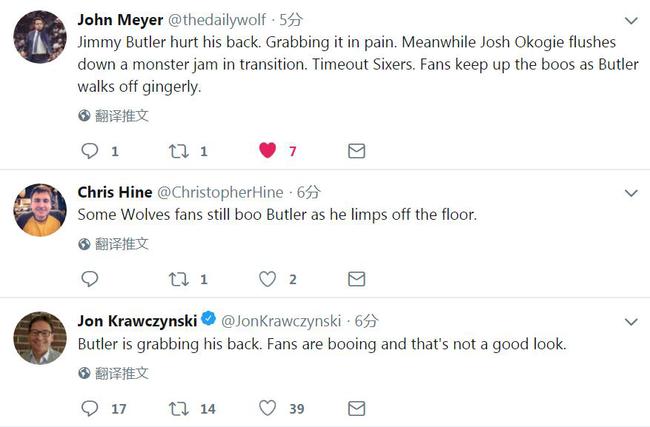Like Chris Hine's tweet
The width and height of the screenshot is (650, 427).
tap(267, 279)
